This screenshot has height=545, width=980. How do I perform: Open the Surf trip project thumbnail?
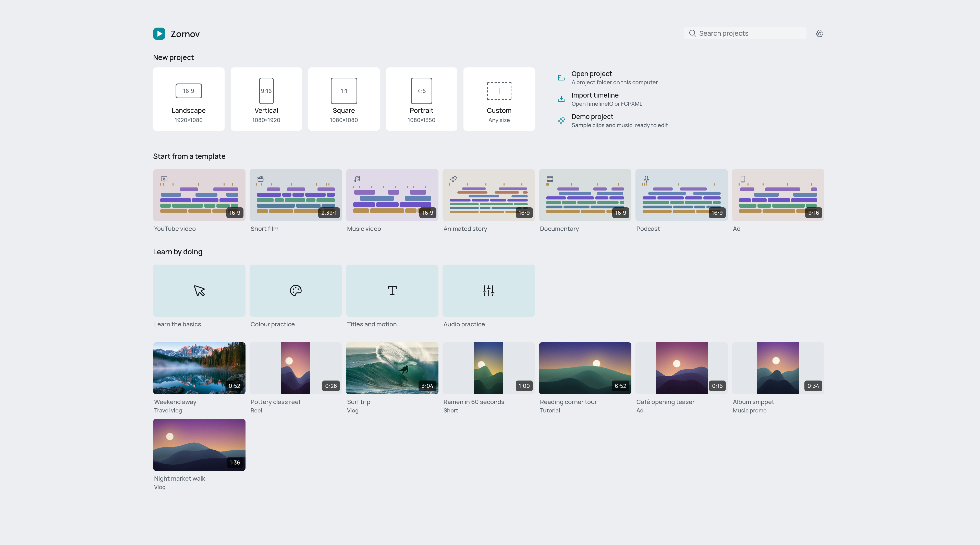[392, 368]
